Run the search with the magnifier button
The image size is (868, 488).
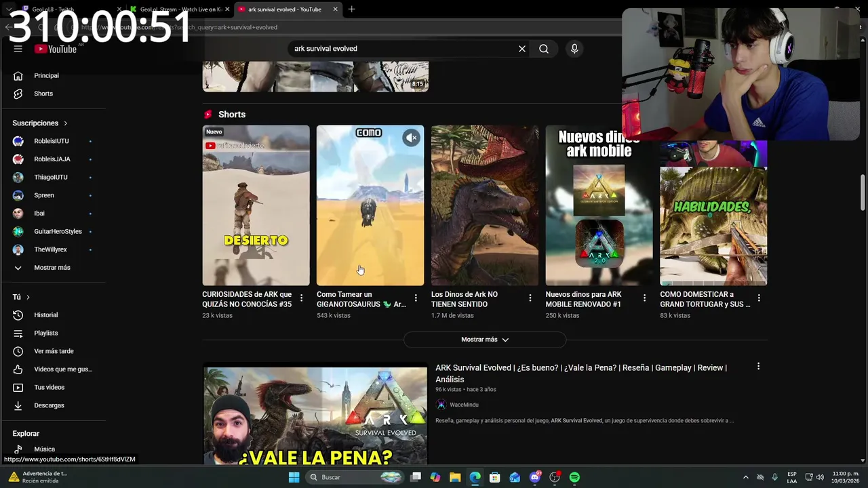pos(544,49)
